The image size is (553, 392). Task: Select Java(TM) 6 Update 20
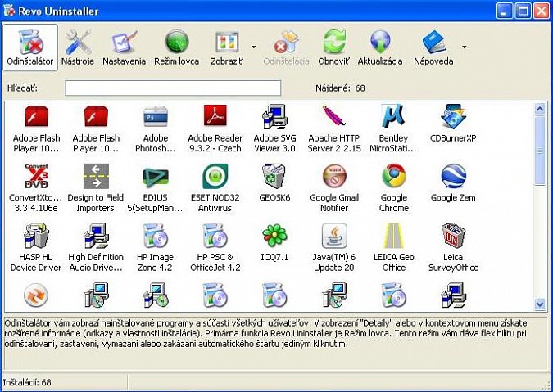tap(334, 248)
